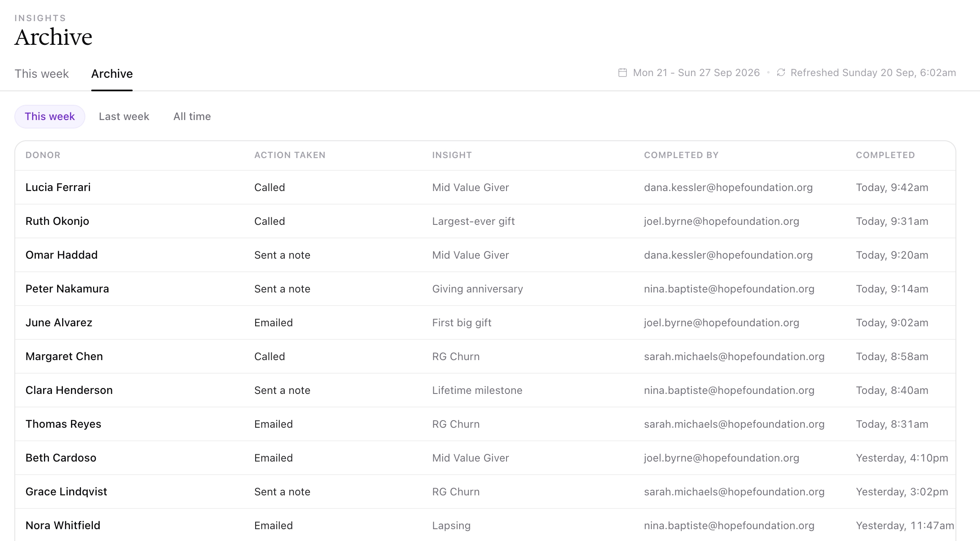Switch to the This week main tab
The width and height of the screenshot is (980, 541).
(x=42, y=74)
